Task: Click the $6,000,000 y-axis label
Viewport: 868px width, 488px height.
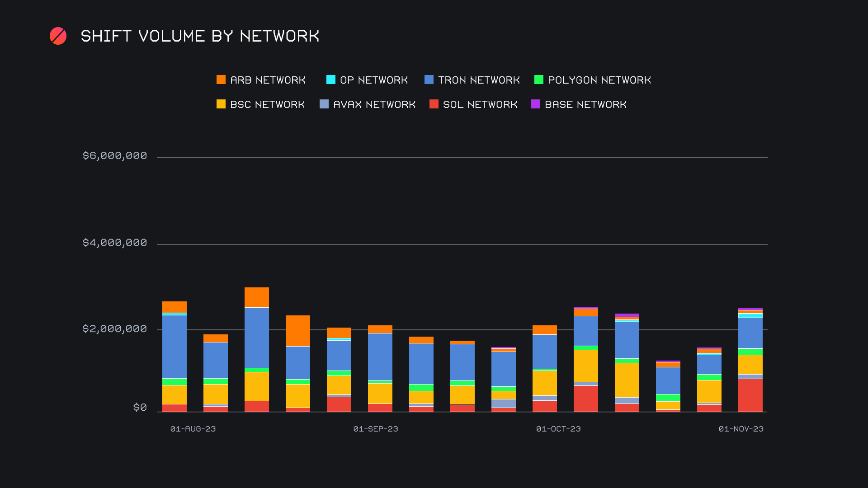Action: pyautogui.click(x=115, y=156)
